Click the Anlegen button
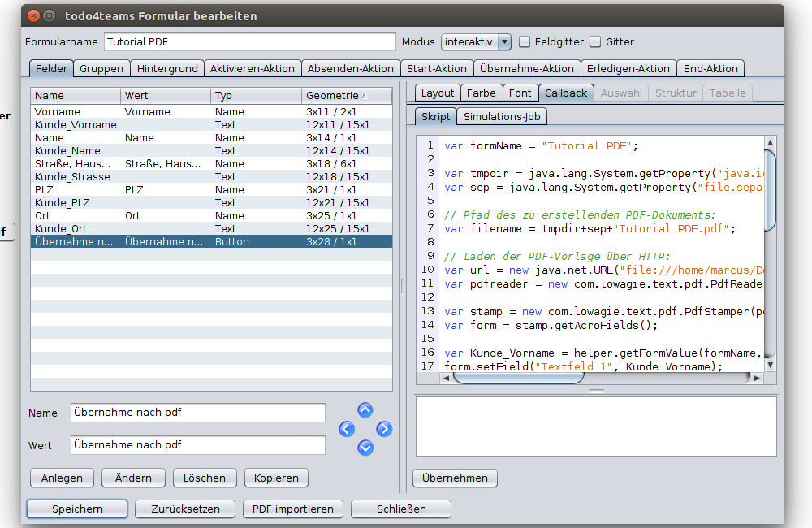 click(62, 478)
